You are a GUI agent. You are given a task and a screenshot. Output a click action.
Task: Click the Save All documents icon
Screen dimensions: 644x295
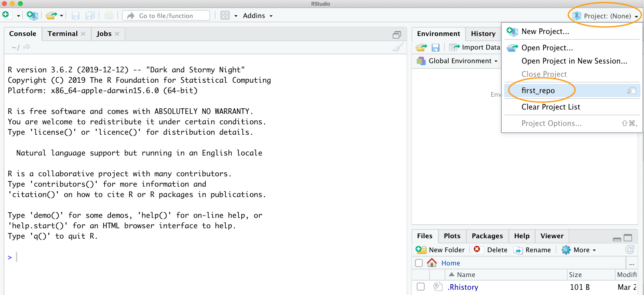(90, 16)
